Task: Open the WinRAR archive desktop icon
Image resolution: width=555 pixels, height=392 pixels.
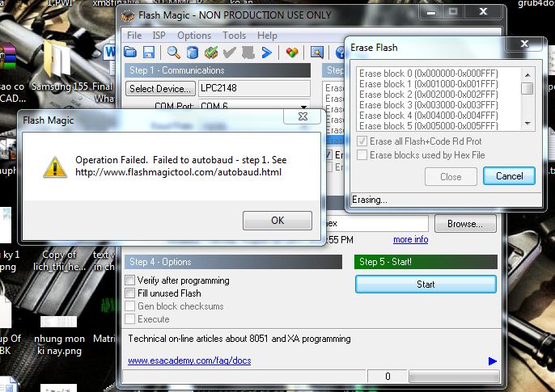Action: tap(8, 56)
